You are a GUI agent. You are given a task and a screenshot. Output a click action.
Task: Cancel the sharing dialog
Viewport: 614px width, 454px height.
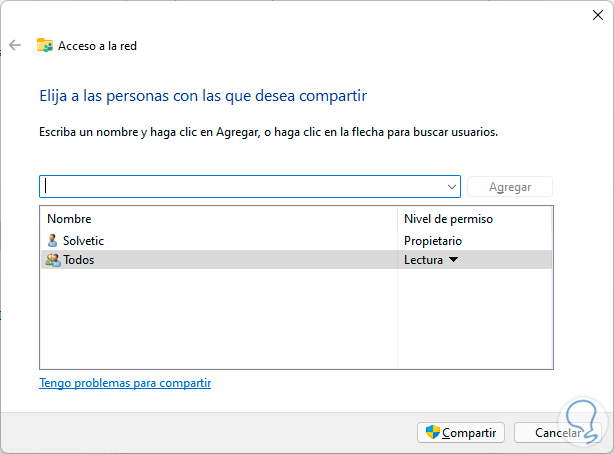click(x=558, y=433)
